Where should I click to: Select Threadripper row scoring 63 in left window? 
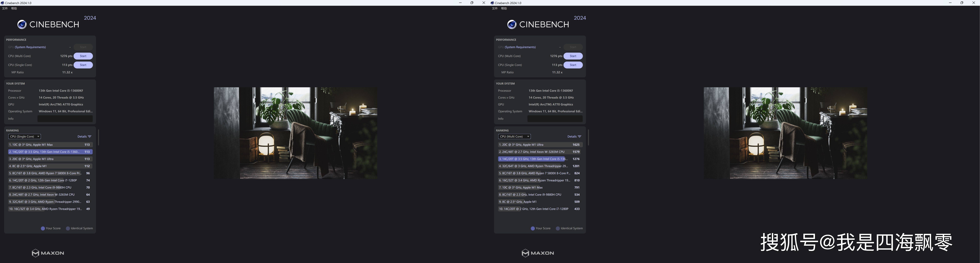50,202
